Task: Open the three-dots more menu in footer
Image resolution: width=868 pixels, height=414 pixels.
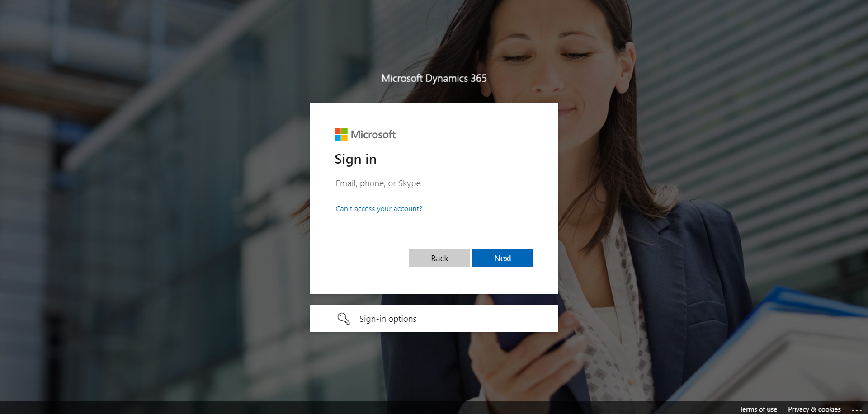Action: [857, 410]
